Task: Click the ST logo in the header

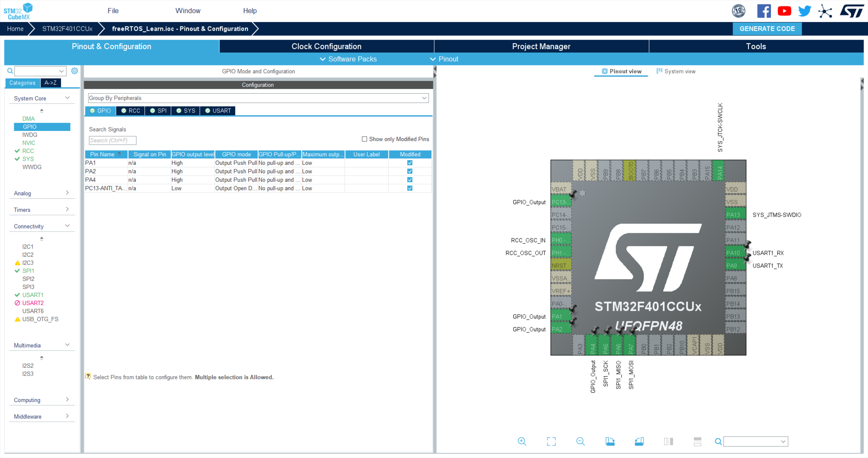Action: [851, 11]
